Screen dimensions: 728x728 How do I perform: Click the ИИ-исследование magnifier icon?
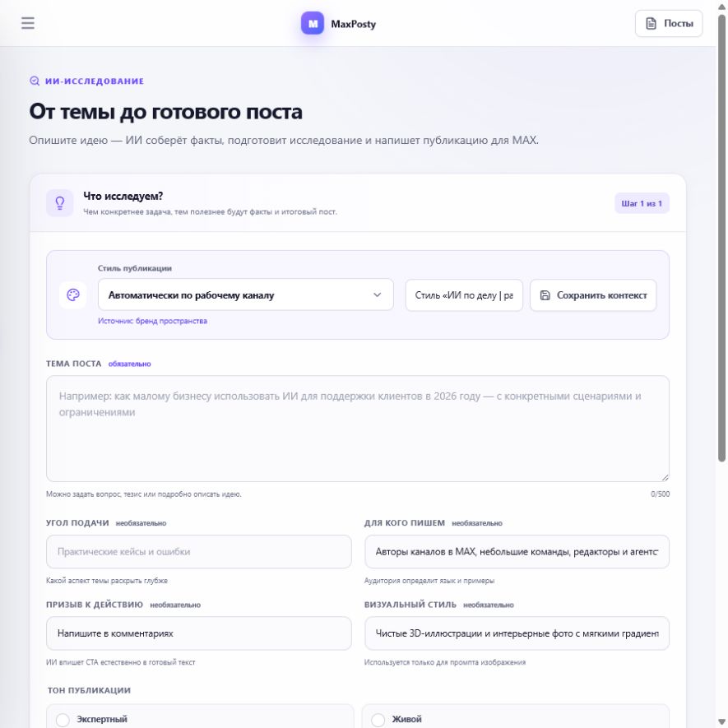[x=35, y=81]
